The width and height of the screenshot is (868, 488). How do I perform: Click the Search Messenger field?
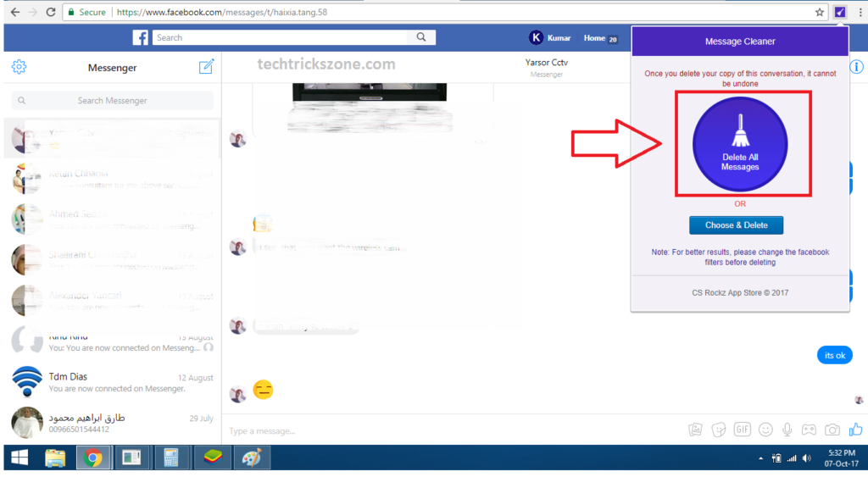pyautogui.click(x=113, y=100)
